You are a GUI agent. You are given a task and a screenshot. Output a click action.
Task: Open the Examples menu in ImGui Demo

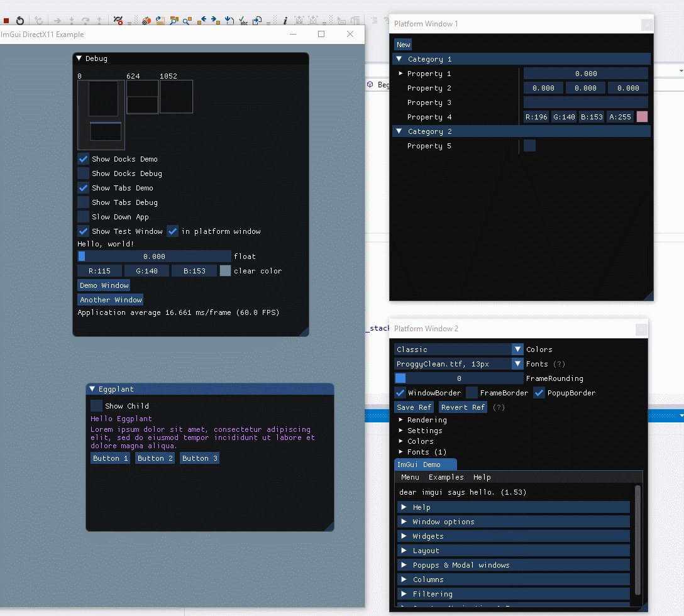tap(446, 477)
